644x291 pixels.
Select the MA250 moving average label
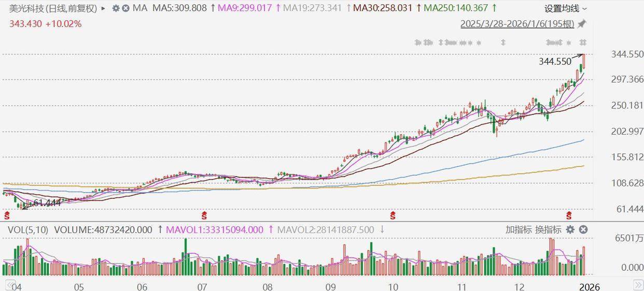coord(456,8)
